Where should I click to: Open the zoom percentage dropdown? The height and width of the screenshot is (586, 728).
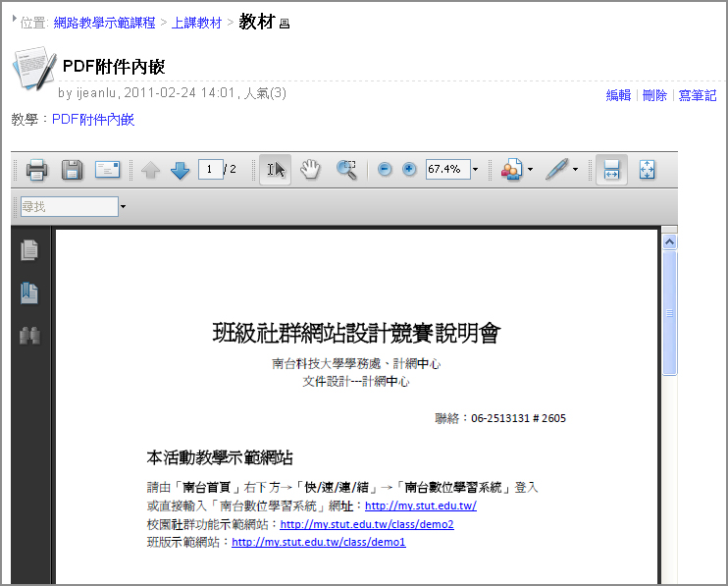pyautogui.click(x=475, y=170)
